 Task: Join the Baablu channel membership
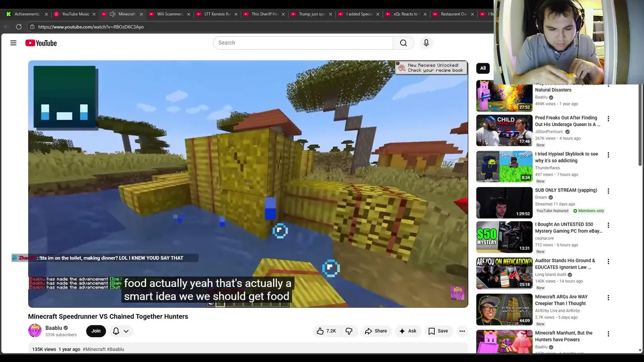(x=96, y=331)
